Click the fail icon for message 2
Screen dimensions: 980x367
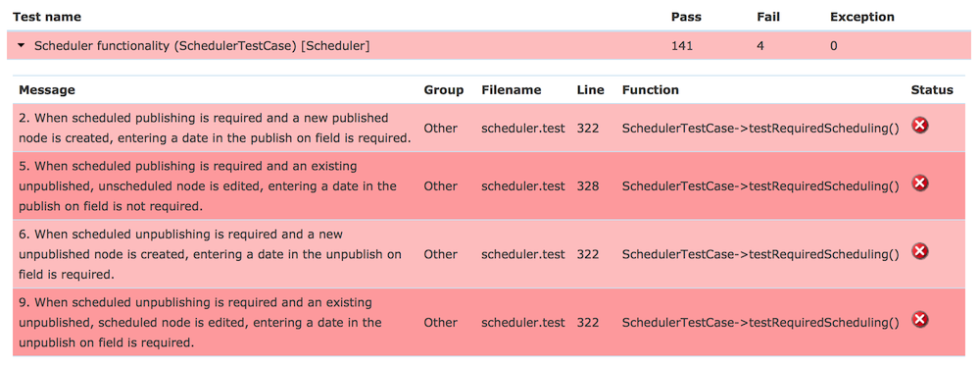point(919,126)
